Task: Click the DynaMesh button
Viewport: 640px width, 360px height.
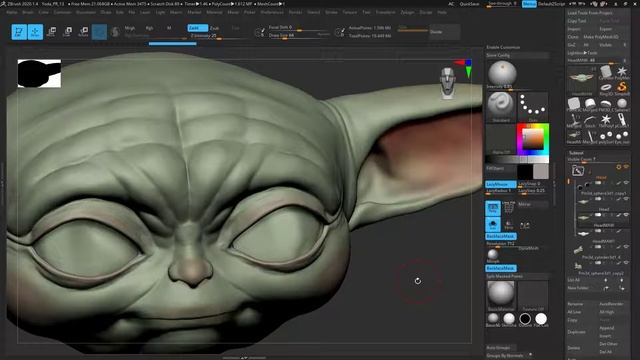Action: (528, 248)
